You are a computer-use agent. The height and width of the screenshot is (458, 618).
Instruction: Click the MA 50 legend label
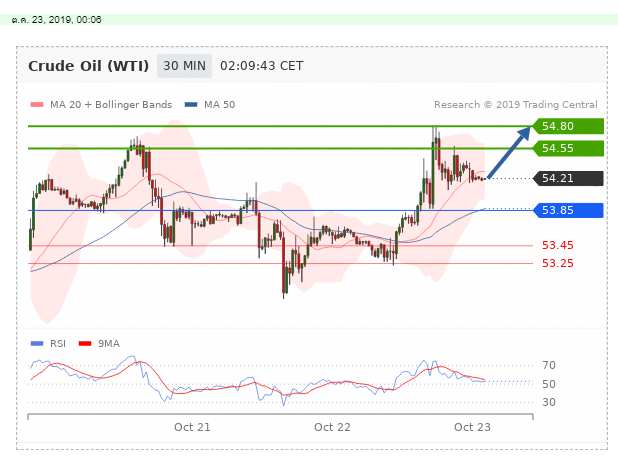[220, 105]
